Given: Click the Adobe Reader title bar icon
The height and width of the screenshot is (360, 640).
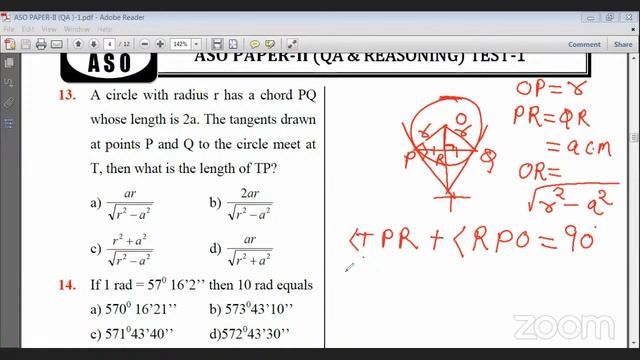Looking at the screenshot, I should click(6, 17).
